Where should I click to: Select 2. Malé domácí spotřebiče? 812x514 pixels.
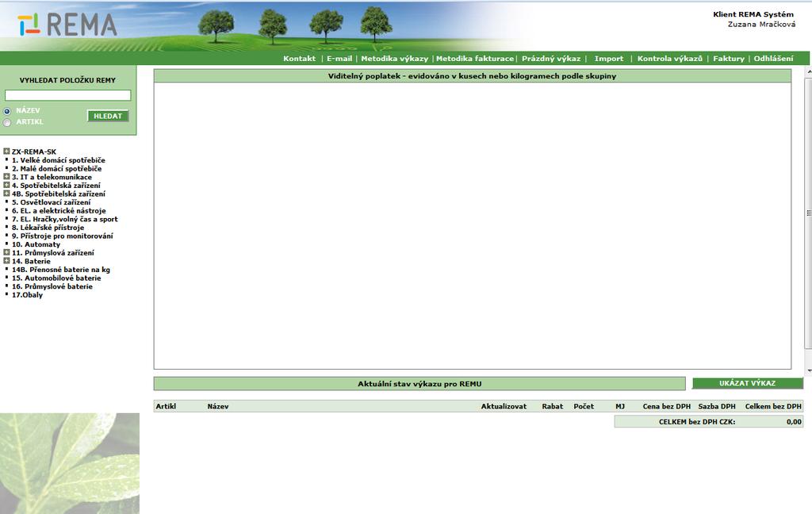57,168
